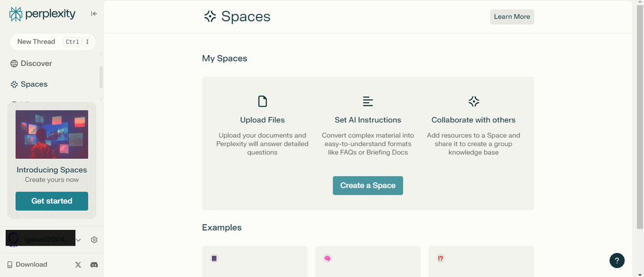Collapse the sidebar with arrow icon

[94, 14]
